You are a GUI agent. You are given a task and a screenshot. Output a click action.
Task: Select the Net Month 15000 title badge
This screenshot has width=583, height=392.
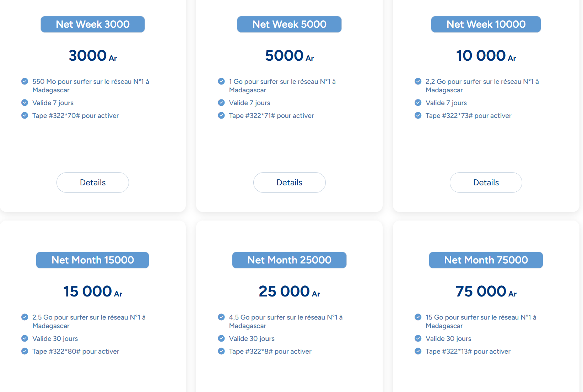coord(92,260)
